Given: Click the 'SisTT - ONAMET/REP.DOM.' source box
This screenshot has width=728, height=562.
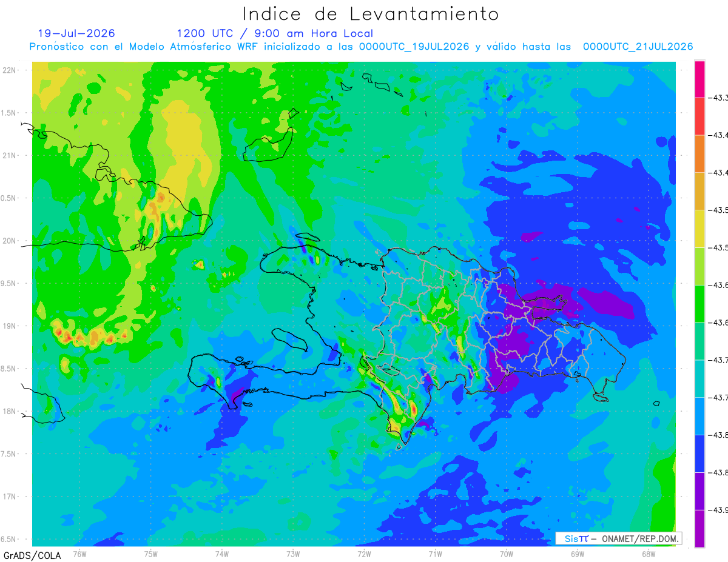Looking at the screenshot, I should (x=618, y=538).
